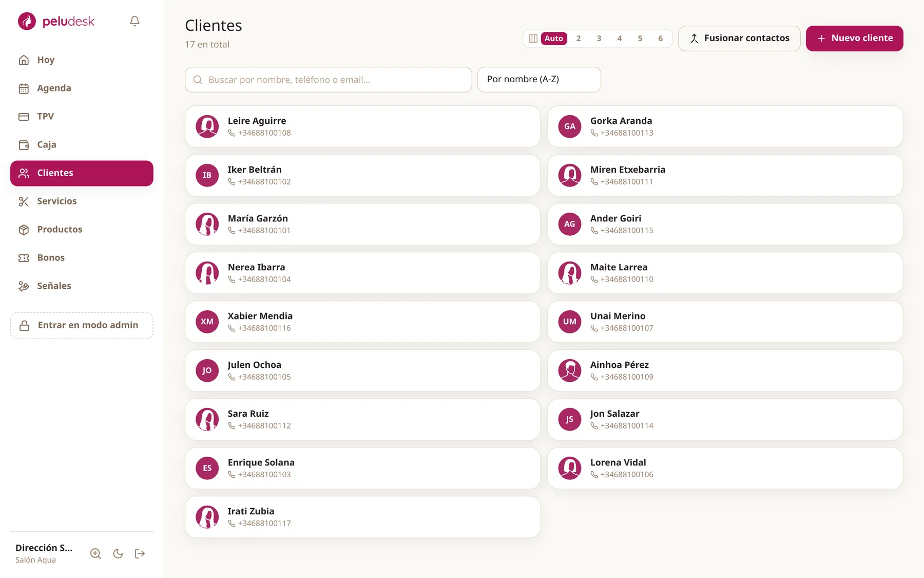Click the column layout icon beside Auto
Viewport: 924px width, 578px height.
pyautogui.click(x=533, y=39)
